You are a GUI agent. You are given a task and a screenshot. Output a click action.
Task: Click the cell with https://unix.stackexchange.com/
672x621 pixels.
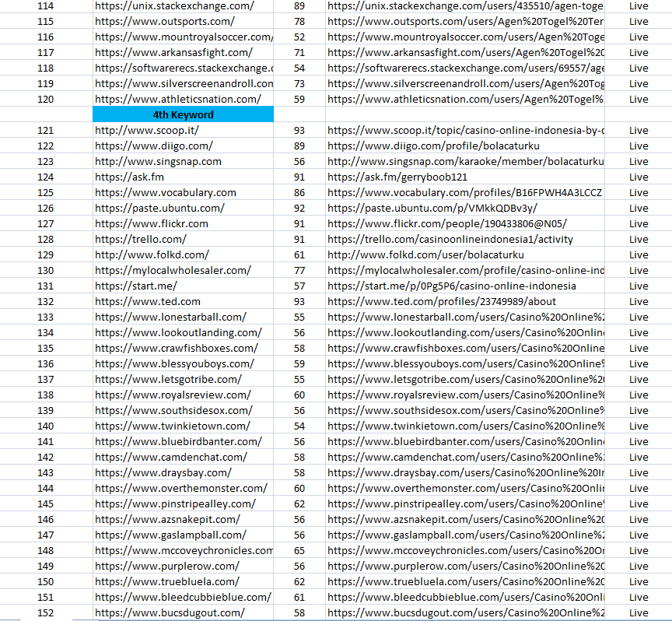tap(183, 6)
